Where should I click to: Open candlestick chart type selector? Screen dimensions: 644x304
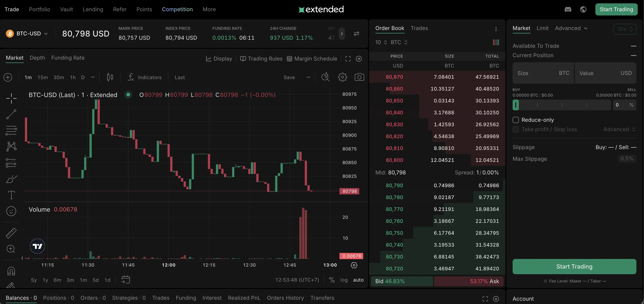110,77
